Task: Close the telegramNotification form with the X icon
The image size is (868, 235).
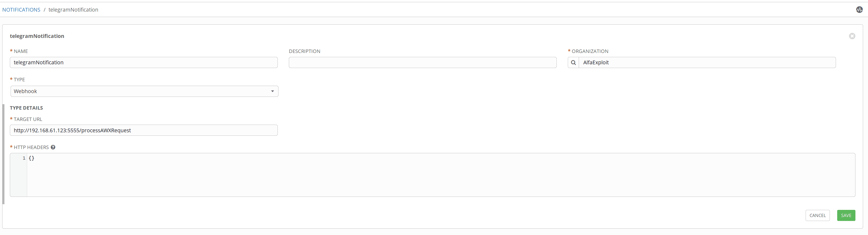Action: [x=852, y=36]
